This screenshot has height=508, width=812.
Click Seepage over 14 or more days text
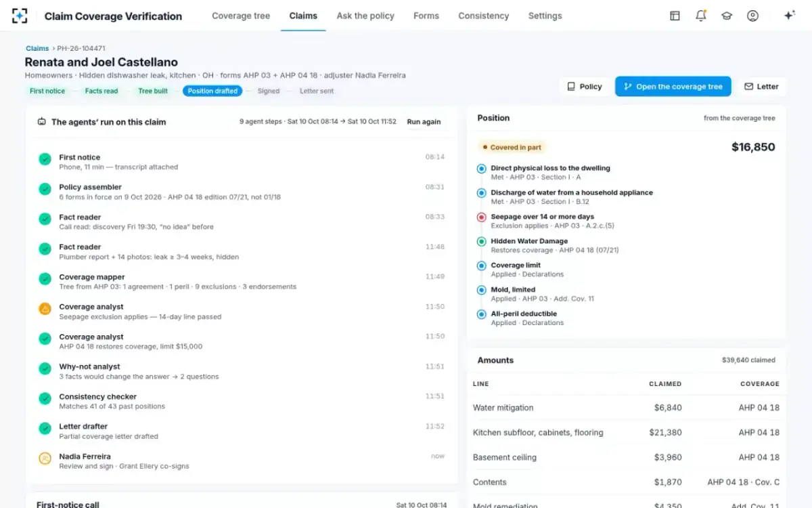pos(543,217)
